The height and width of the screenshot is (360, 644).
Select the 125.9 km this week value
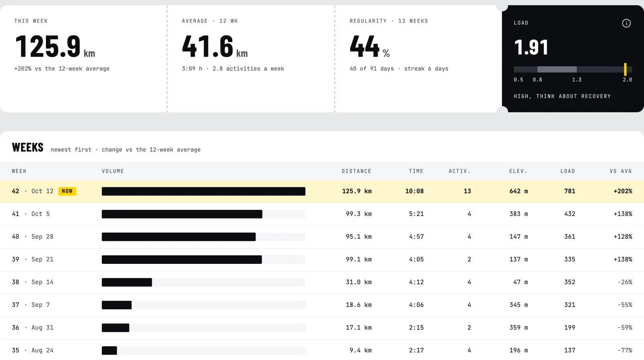[55, 47]
